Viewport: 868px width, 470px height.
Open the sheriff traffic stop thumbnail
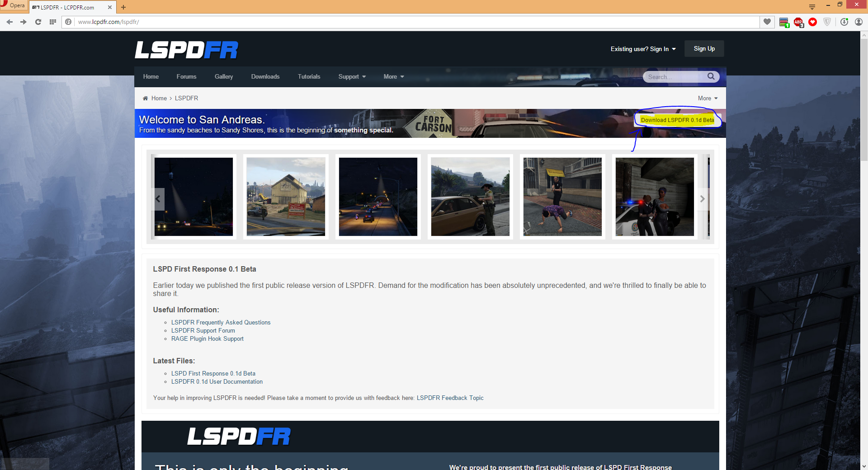click(470, 197)
